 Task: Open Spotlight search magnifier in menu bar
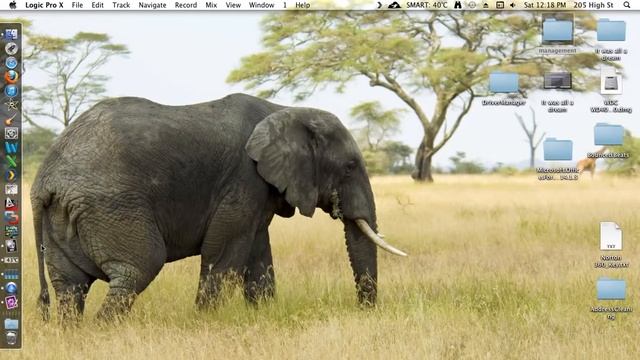pyautogui.click(x=627, y=5)
